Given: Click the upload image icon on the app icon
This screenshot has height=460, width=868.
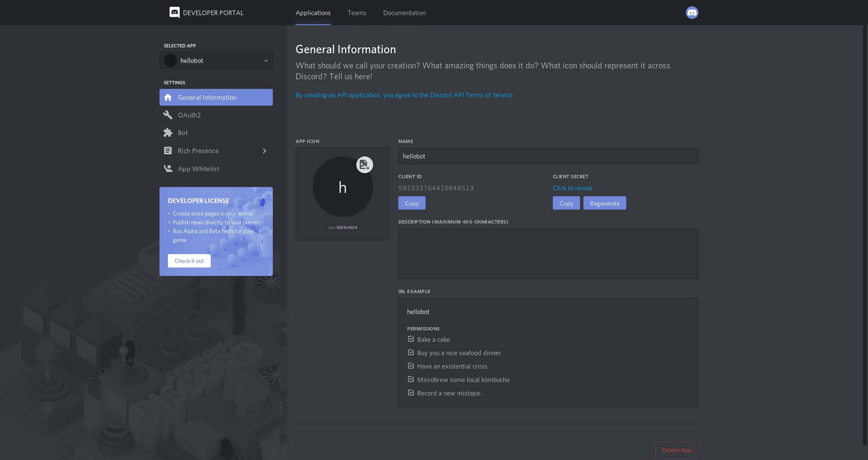Looking at the screenshot, I should click(364, 165).
